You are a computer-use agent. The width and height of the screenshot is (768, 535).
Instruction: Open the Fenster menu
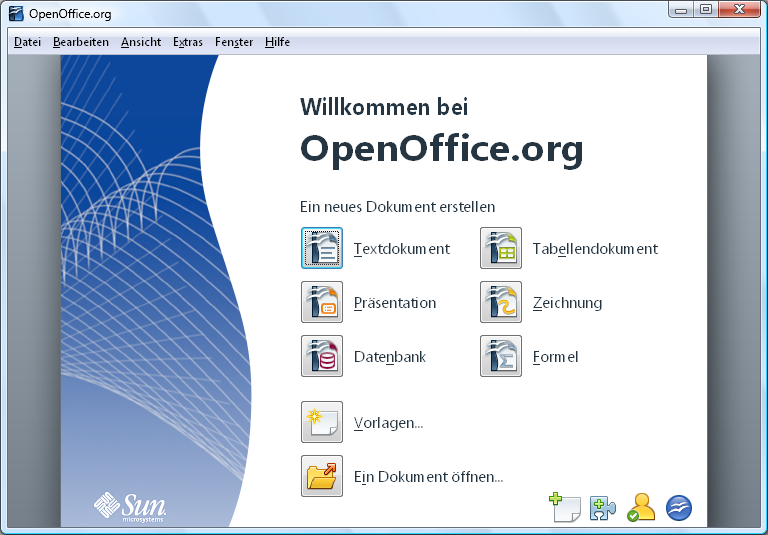point(234,42)
